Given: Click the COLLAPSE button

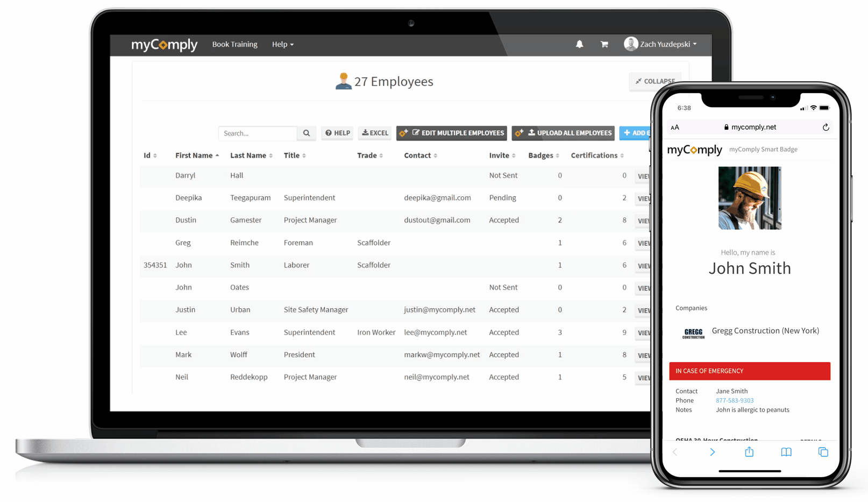Looking at the screenshot, I should [x=654, y=81].
